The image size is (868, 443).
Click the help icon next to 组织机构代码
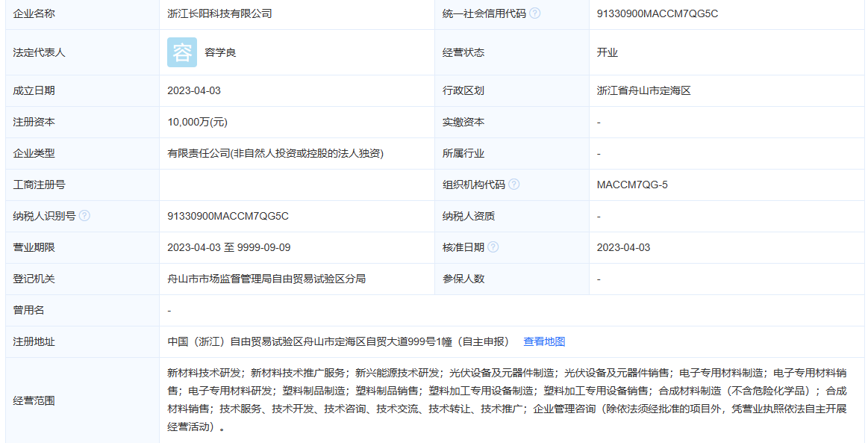click(x=513, y=183)
